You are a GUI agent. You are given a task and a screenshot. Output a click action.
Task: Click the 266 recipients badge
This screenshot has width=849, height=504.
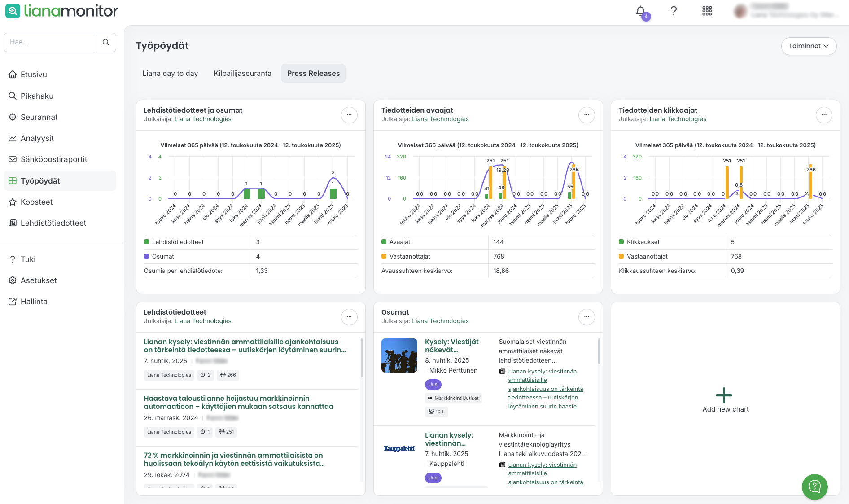coord(228,375)
